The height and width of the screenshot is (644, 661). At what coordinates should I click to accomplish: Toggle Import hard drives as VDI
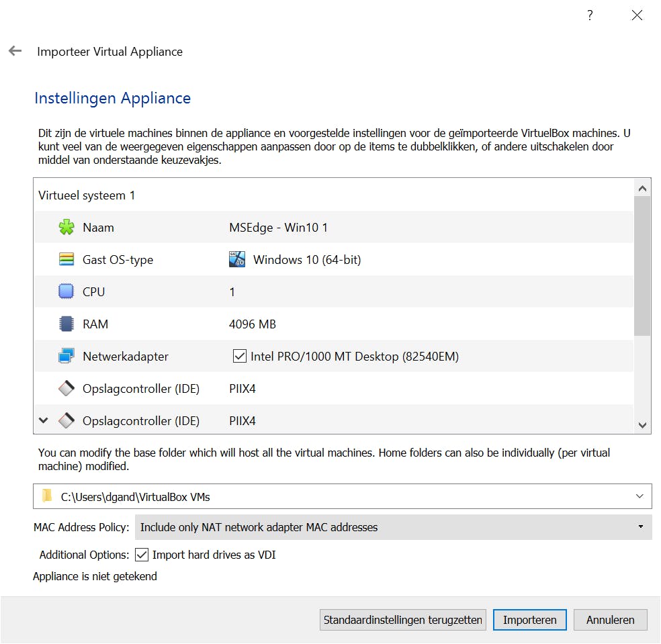pyautogui.click(x=142, y=555)
